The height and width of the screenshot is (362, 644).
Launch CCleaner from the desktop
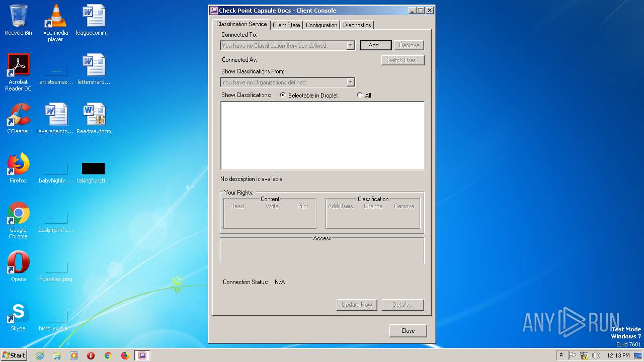18,119
